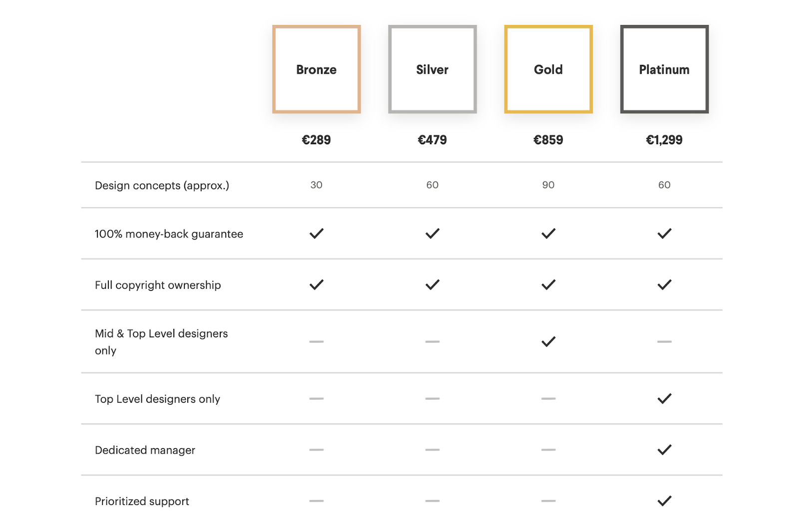This screenshot has width=799, height=532.
Task: Select the Platinum package tile
Action: click(664, 69)
